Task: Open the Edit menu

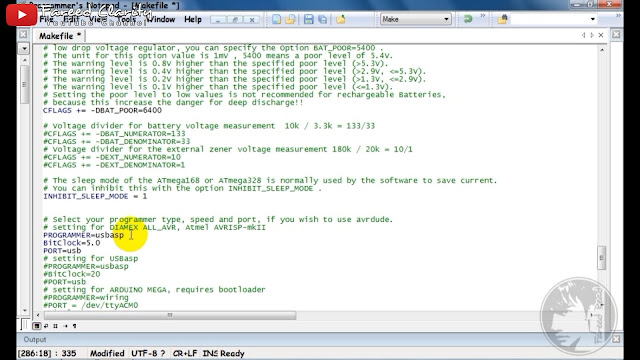Action: 71,19
